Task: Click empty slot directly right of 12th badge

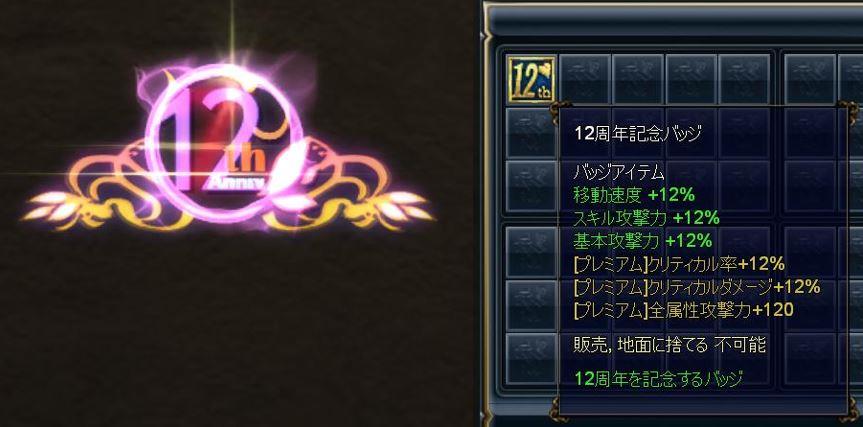Action: pos(585,79)
